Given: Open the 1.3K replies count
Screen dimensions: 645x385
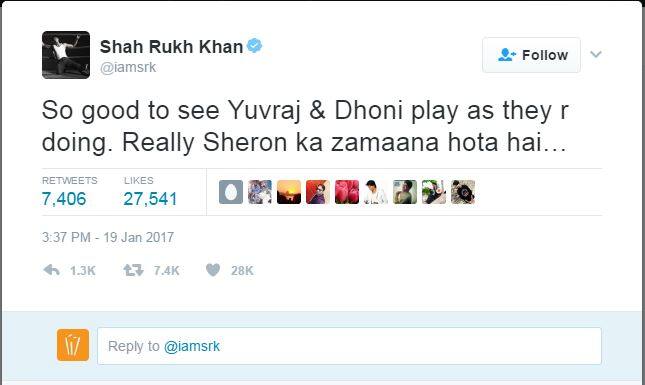Looking at the screenshot, I should click(83, 271).
